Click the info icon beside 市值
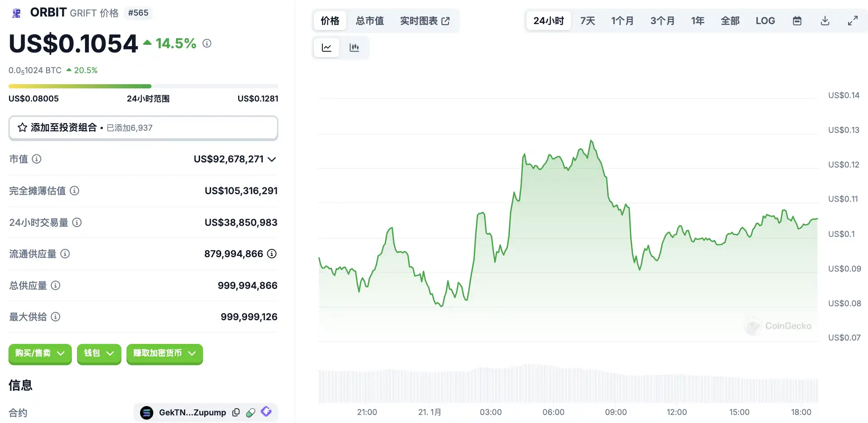Image resolution: width=868 pixels, height=423 pixels. [37, 159]
